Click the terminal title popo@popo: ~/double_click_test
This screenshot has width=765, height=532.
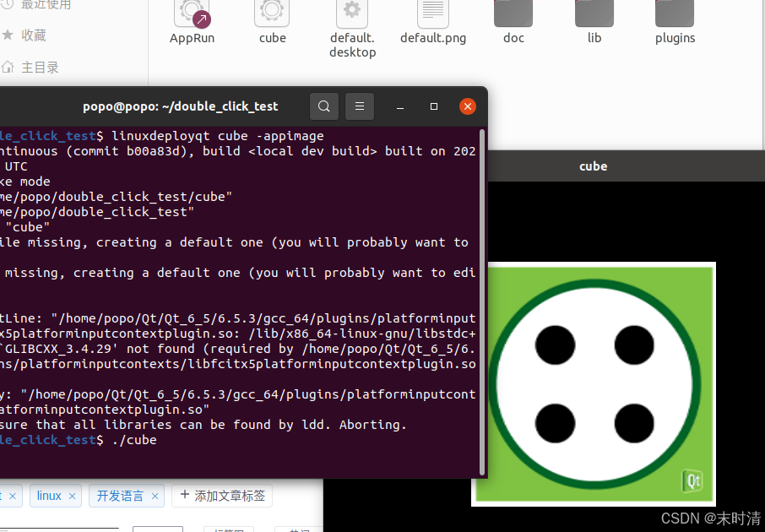(181, 106)
